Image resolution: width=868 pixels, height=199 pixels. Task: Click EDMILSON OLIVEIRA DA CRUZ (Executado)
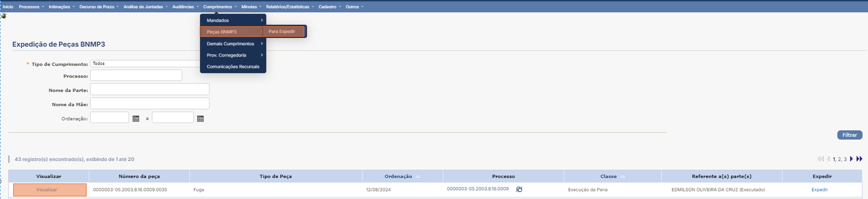coord(718,190)
